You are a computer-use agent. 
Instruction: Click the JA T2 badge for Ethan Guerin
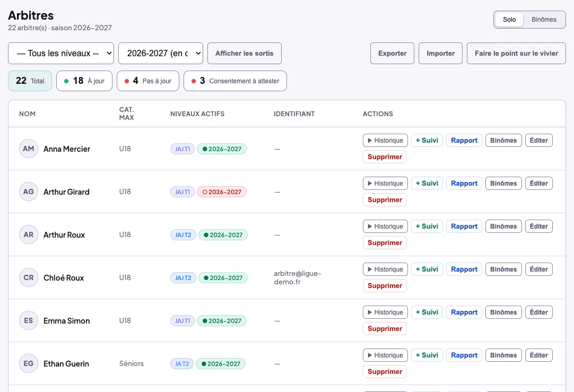(x=182, y=364)
